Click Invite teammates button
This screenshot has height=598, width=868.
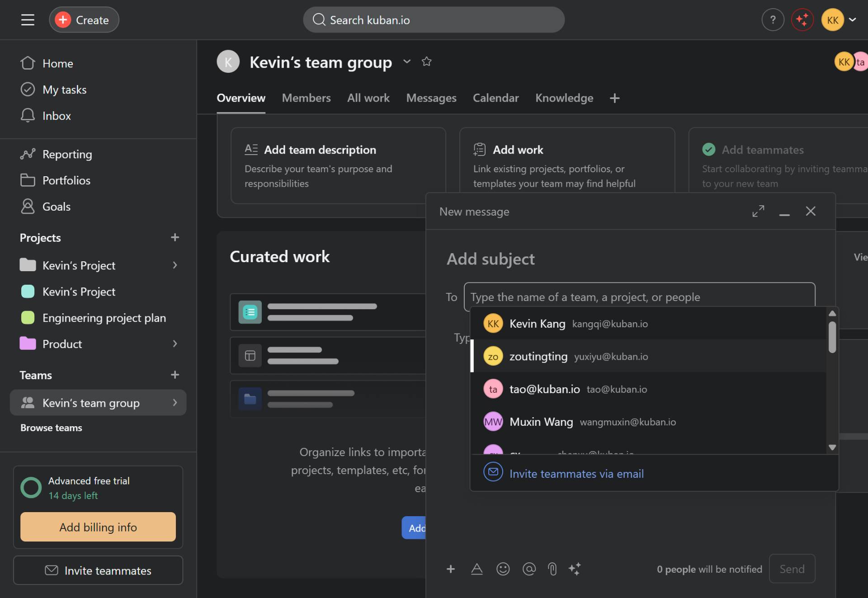pos(98,570)
